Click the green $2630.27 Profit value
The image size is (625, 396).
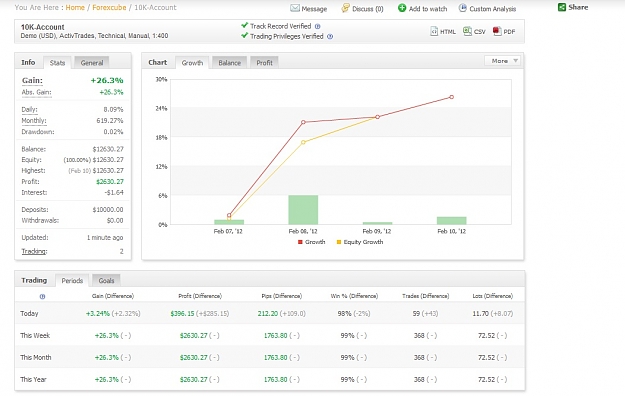[x=110, y=181]
